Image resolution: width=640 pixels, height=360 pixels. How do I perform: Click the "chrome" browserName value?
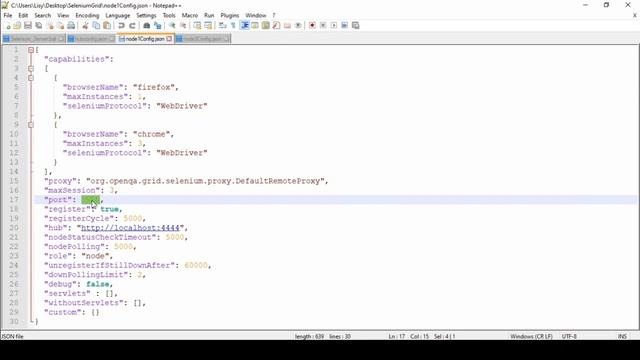point(151,134)
